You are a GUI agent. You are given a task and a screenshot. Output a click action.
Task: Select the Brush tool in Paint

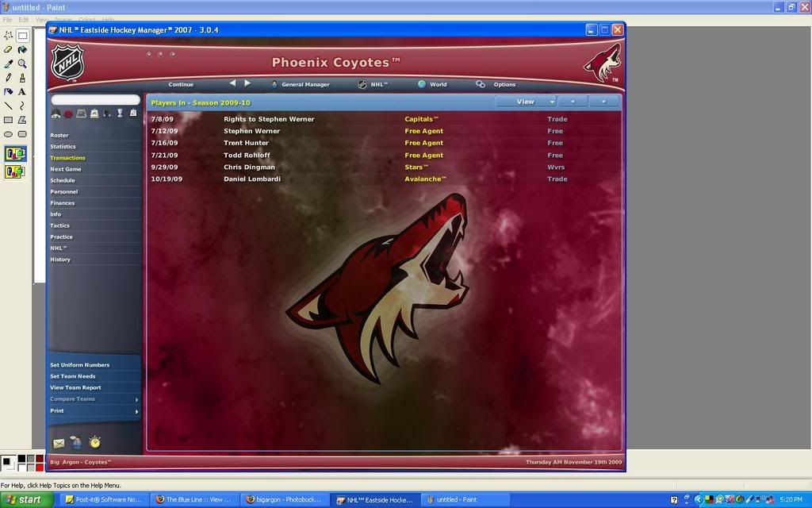(x=22, y=78)
